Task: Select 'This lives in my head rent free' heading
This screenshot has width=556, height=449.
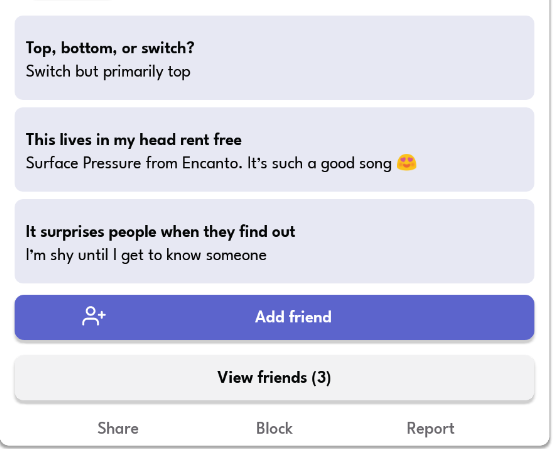Action: [x=134, y=140]
